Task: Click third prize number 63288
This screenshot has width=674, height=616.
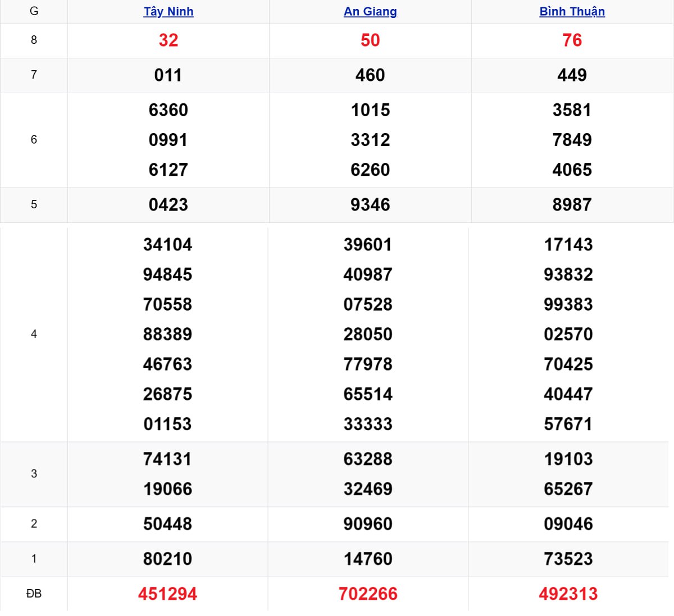Action: (x=368, y=459)
